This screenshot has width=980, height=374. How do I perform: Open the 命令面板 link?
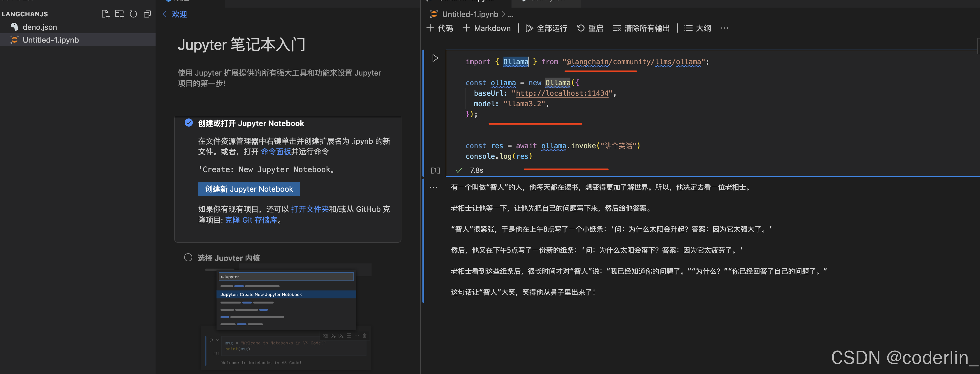click(276, 152)
